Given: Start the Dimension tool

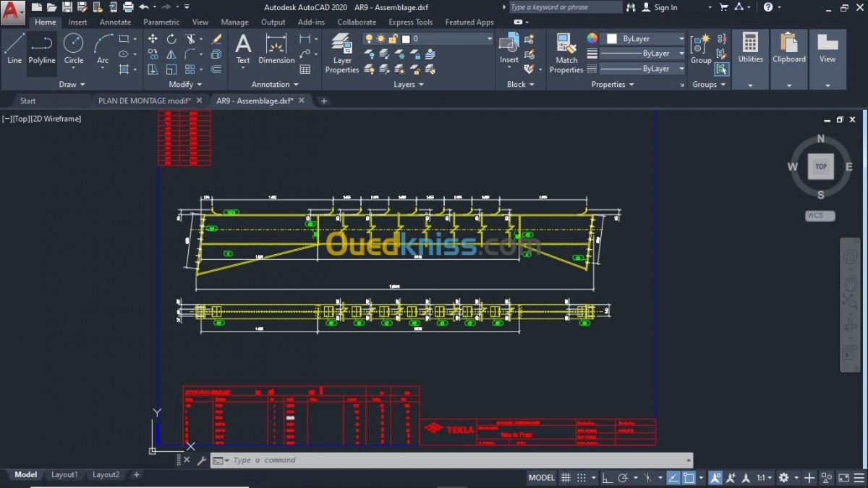Looking at the screenshot, I should pos(276,49).
